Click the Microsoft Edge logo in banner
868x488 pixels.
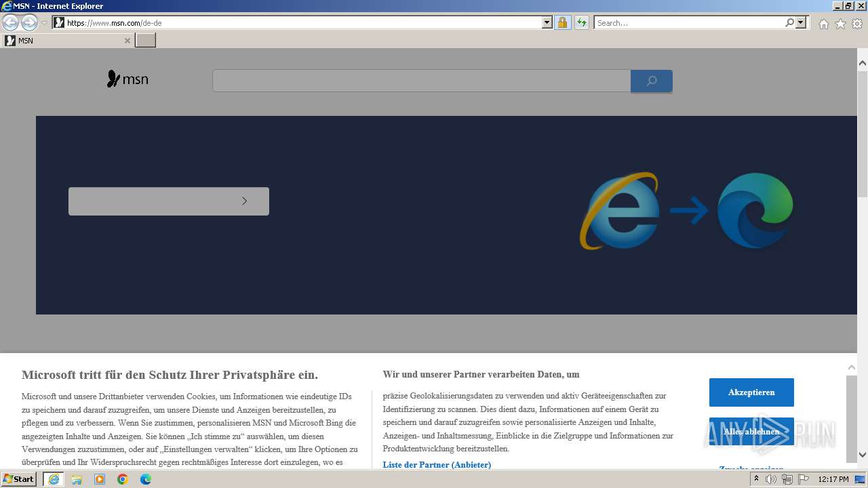755,210
